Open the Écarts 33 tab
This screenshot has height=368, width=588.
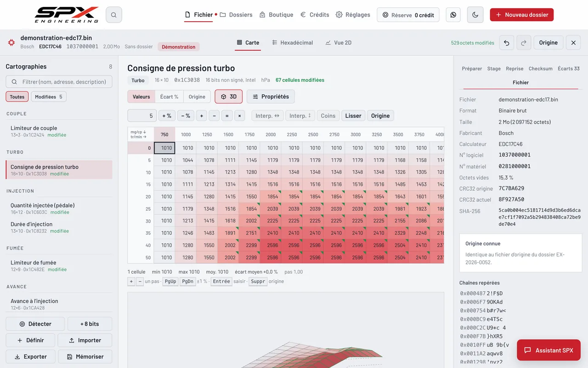[x=569, y=69]
